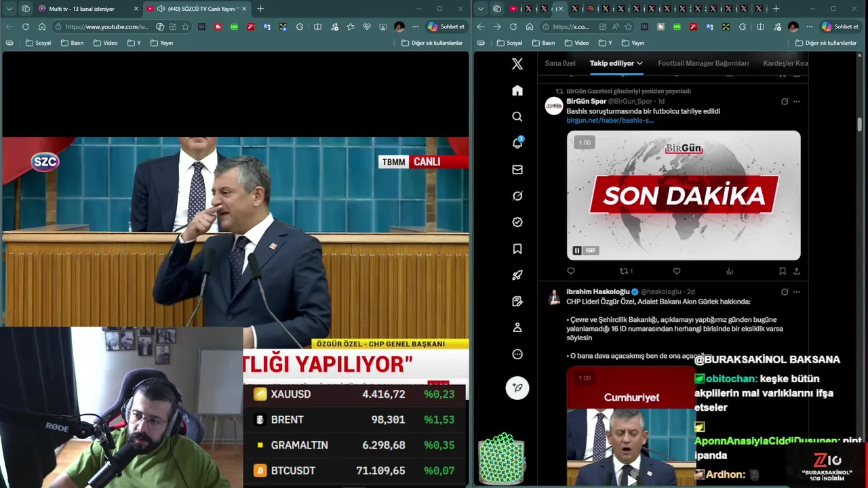Select the SÖZCÜ TV Canlı Yayını browser tab

[x=197, y=9]
